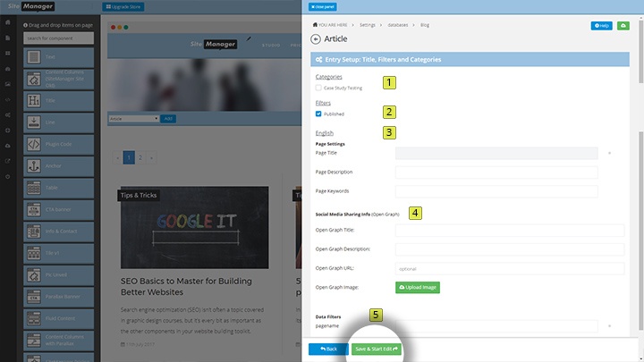
Task: Click the green cloud save icon button
Action: click(623, 25)
